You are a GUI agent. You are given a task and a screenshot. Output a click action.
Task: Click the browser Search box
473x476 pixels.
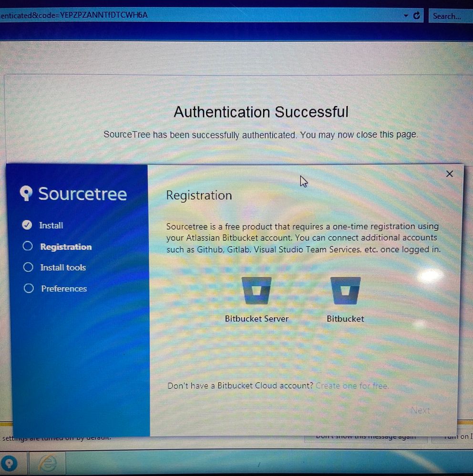[x=450, y=16]
